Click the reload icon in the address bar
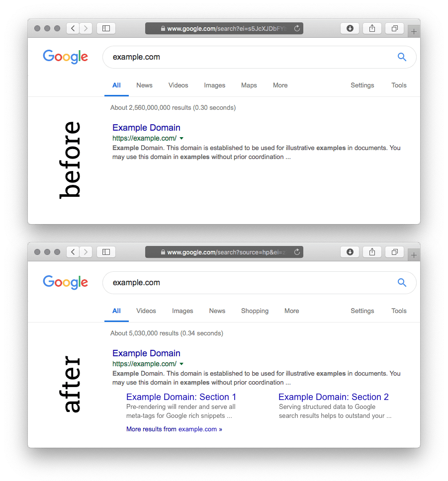 (296, 28)
